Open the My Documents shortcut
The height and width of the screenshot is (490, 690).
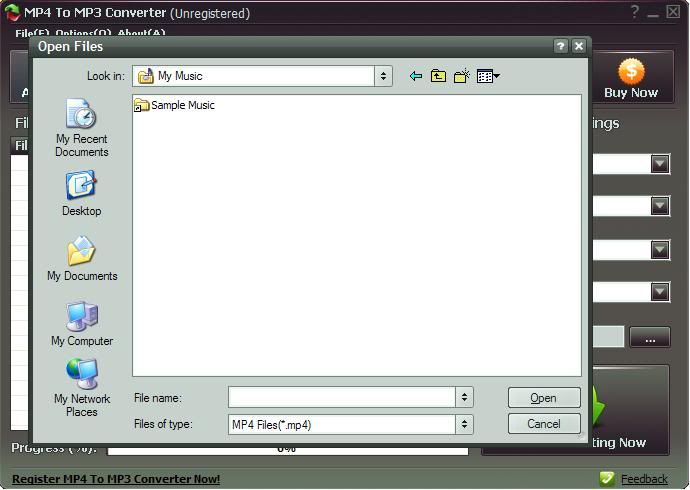pyautogui.click(x=82, y=259)
